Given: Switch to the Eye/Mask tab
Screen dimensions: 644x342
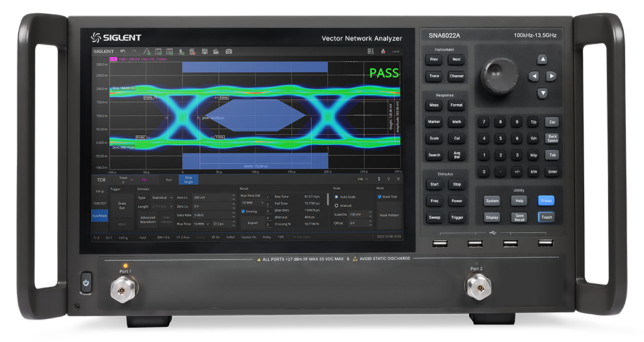Looking at the screenshot, I should (100, 216).
